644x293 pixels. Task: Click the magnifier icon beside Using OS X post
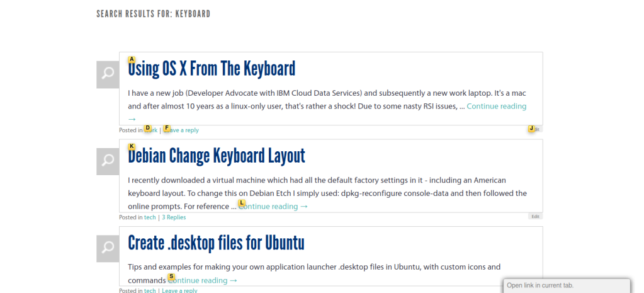pyautogui.click(x=108, y=74)
